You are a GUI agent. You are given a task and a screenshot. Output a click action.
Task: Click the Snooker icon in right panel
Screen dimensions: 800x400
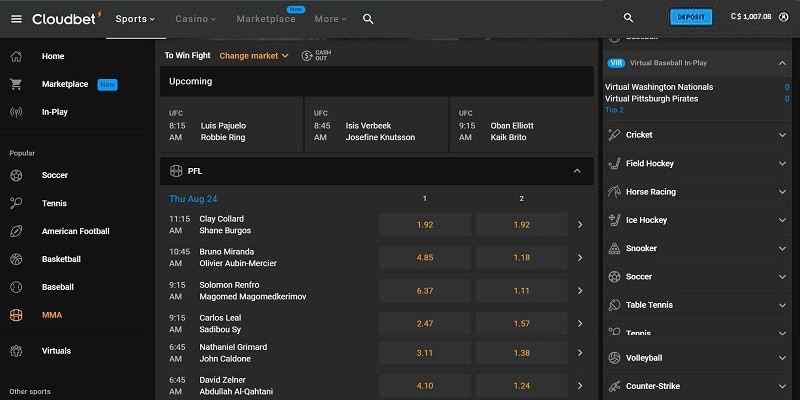pyautogui.click(x=614, y=248)
